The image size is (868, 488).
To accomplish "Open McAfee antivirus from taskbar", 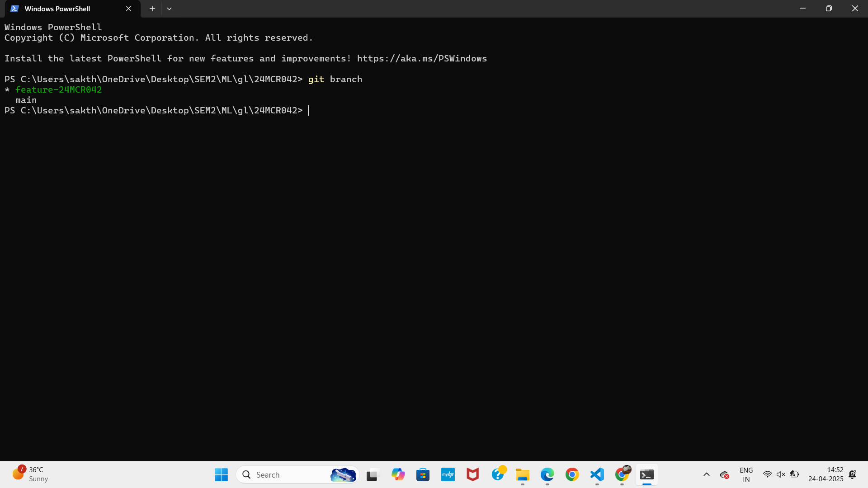I will [x=473, y=474].
